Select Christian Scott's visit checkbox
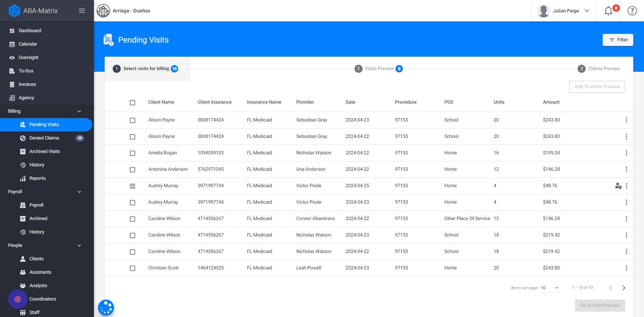The height and width of the screenshot is (317, 644). [x=132, y=268]
